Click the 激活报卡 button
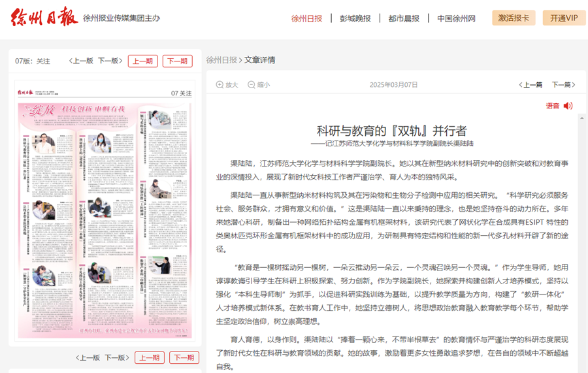This screenshot has width=588, height=373. tap(514, 18)
